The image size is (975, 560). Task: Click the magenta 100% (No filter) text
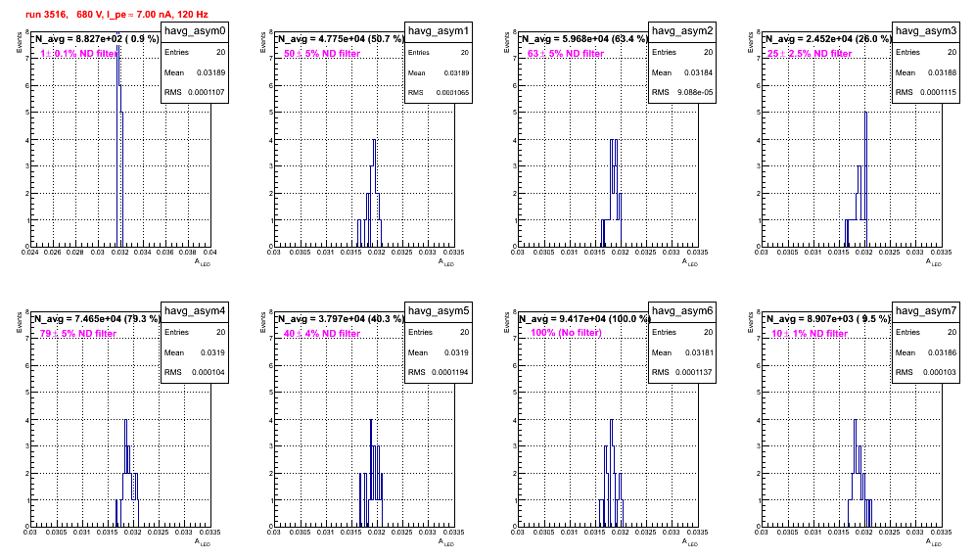[x=566, y=333]
